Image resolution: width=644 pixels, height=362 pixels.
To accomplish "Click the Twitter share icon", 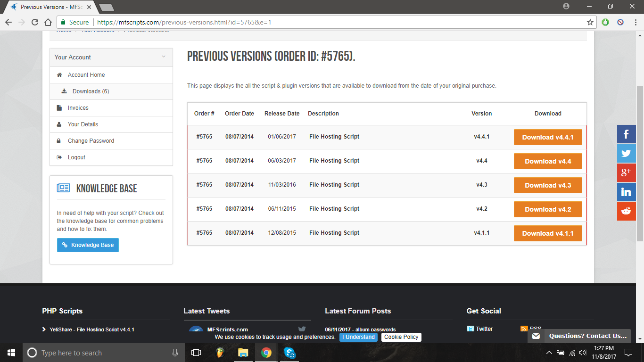I will pos(626,154).
